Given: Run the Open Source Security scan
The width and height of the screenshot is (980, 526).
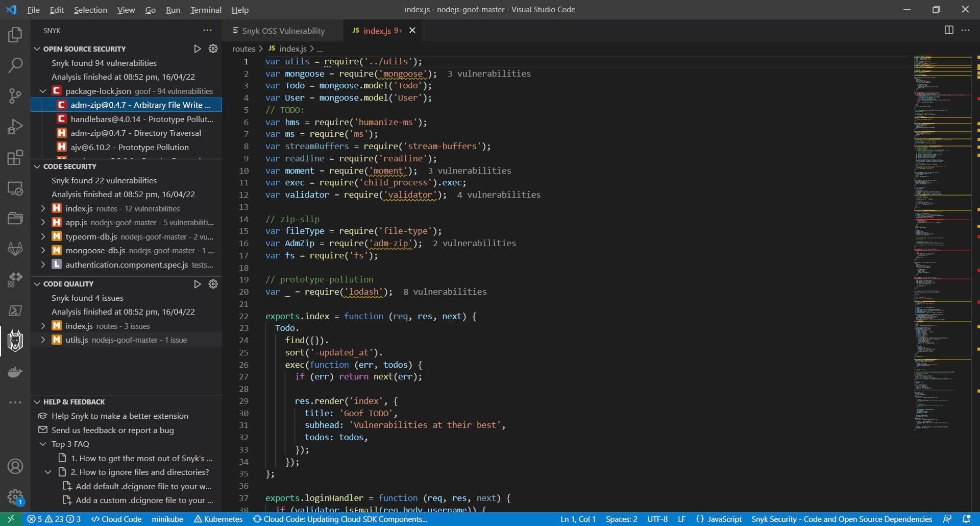Looking at the screenshot, I should point(198,49).
